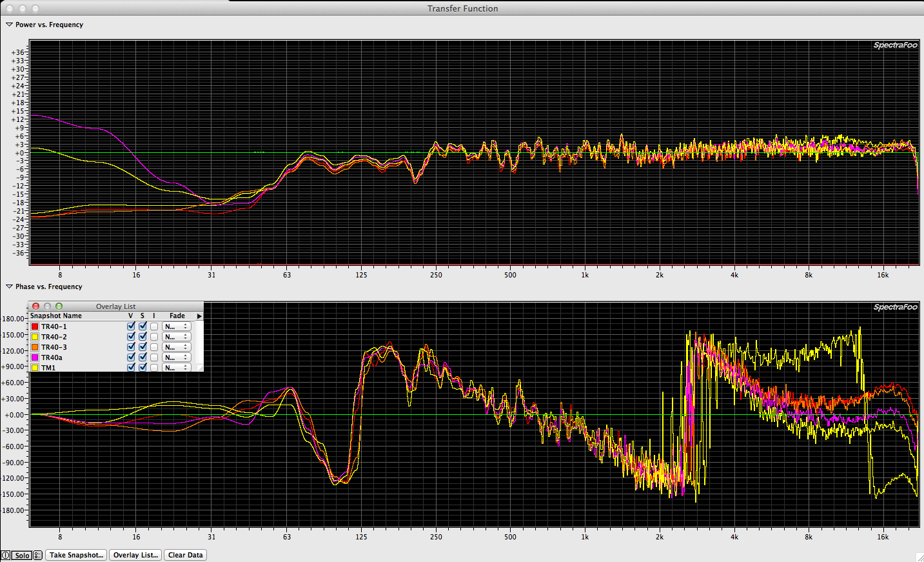Open the Fade dropdown for TR40-2
924x562 pixels.
click(x=176, y=337)
